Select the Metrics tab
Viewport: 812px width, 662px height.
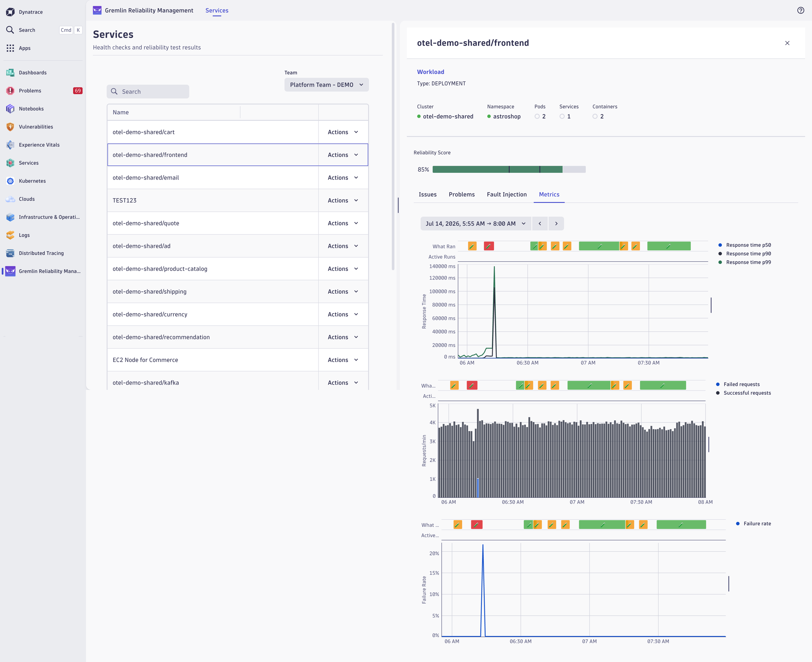(549, 195)
